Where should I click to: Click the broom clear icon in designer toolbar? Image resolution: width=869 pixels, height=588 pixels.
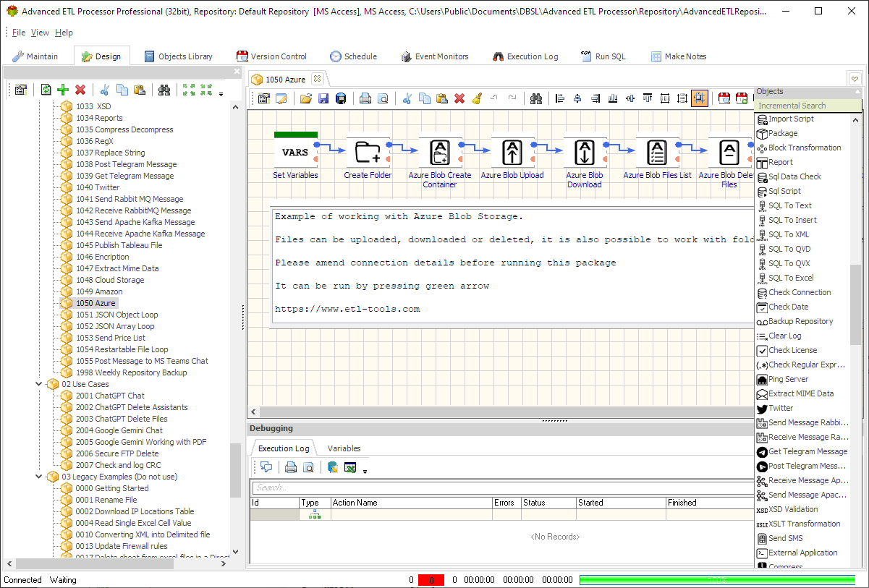click(x=477, y=98)
